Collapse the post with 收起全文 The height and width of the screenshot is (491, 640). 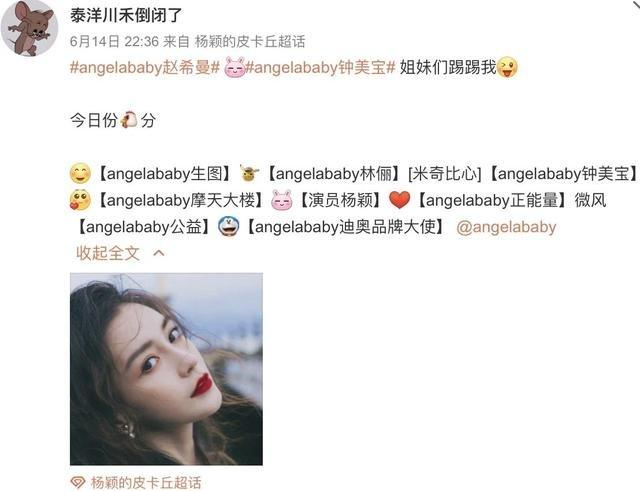108,253
